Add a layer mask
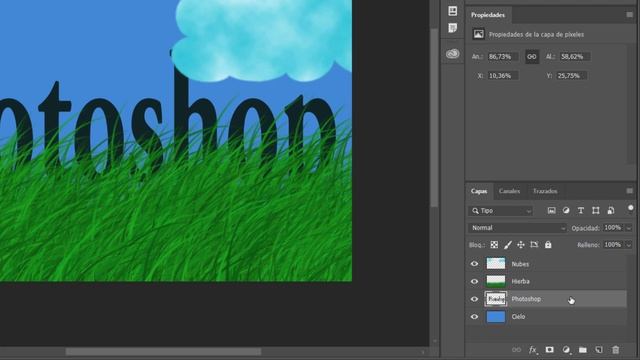The height and width of the screenshot is (360, 640). click(549, 350)
